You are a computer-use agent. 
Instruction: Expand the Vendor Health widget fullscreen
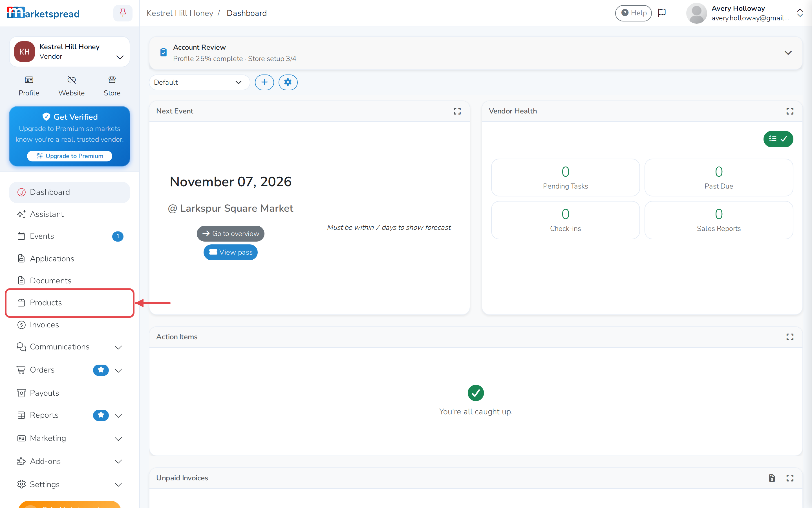tap(790, 111)
